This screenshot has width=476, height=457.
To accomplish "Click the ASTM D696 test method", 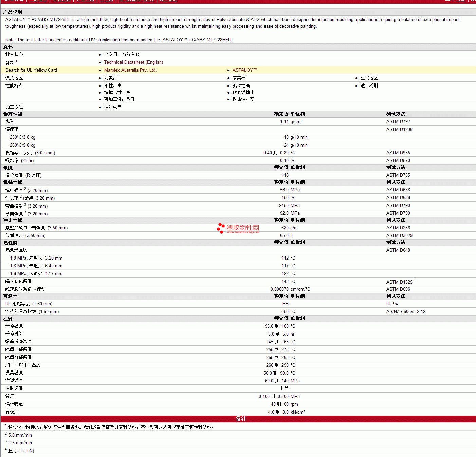I will tap(398, 289).
